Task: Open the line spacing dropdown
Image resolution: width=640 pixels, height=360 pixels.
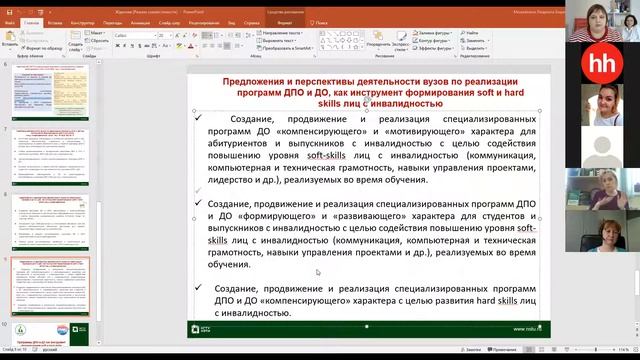Action: [249, 36]
